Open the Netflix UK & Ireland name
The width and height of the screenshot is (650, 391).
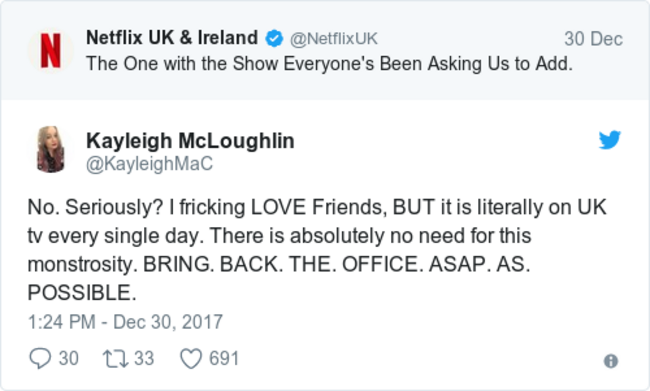(x=172, y=38)
